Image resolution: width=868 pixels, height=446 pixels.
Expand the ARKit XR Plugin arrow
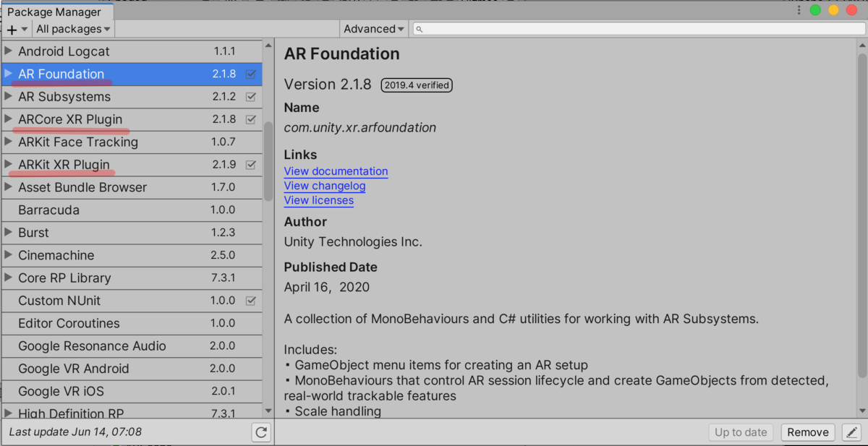coord(9,165)
